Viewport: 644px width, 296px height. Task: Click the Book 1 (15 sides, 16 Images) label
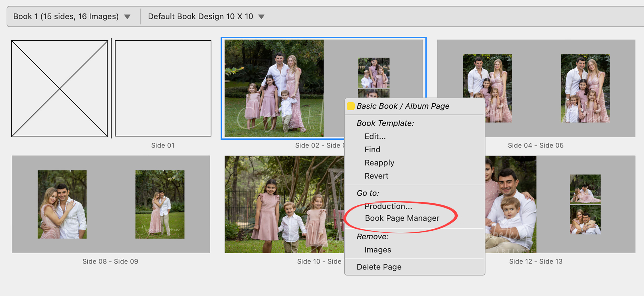[x=66, y=17]
